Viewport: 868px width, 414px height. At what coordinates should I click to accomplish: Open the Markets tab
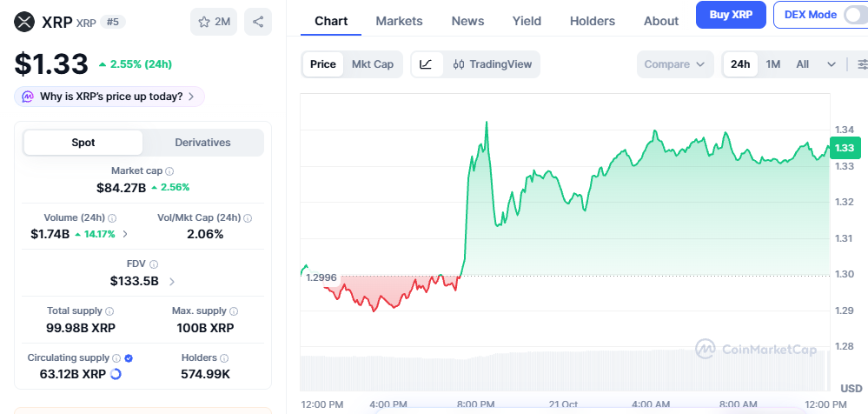point(399,21)
